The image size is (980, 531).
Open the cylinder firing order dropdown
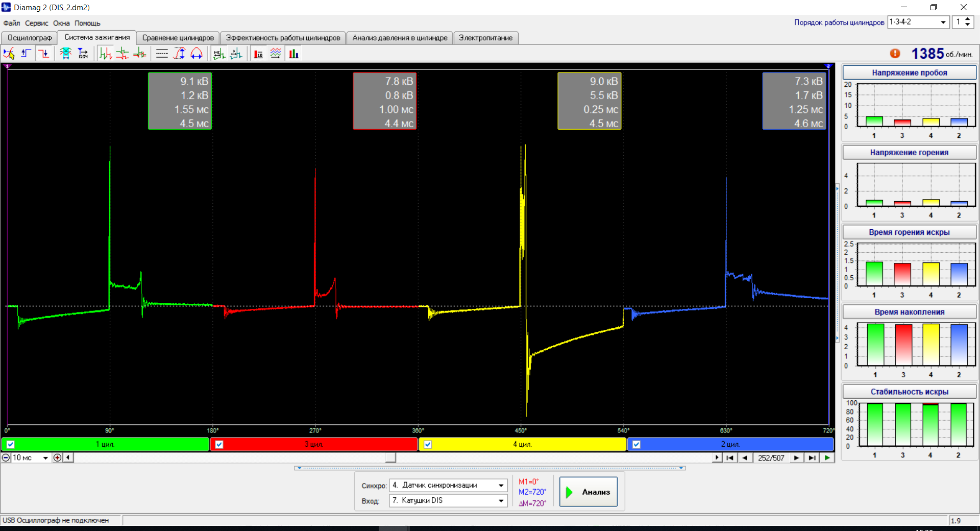point(943,22)
